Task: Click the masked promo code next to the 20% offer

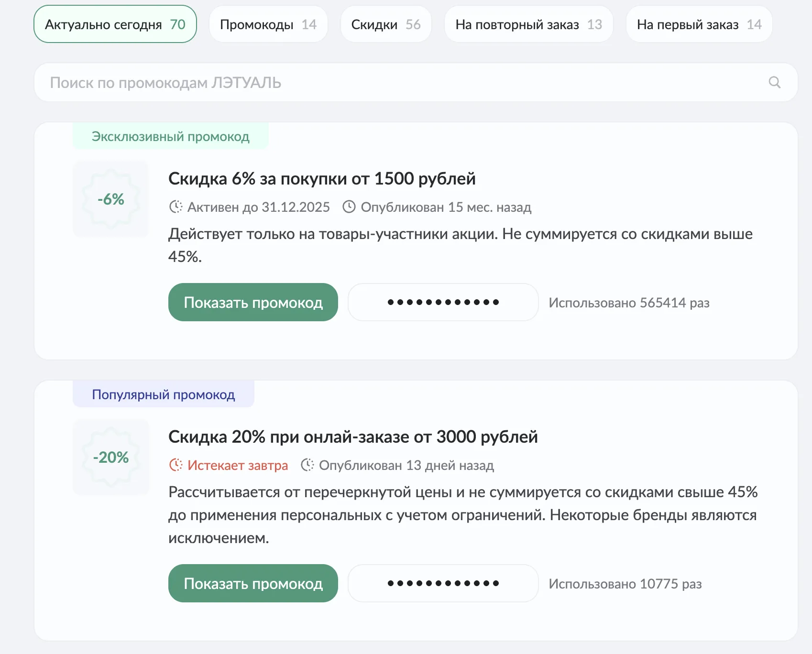Action: point(443,583)
